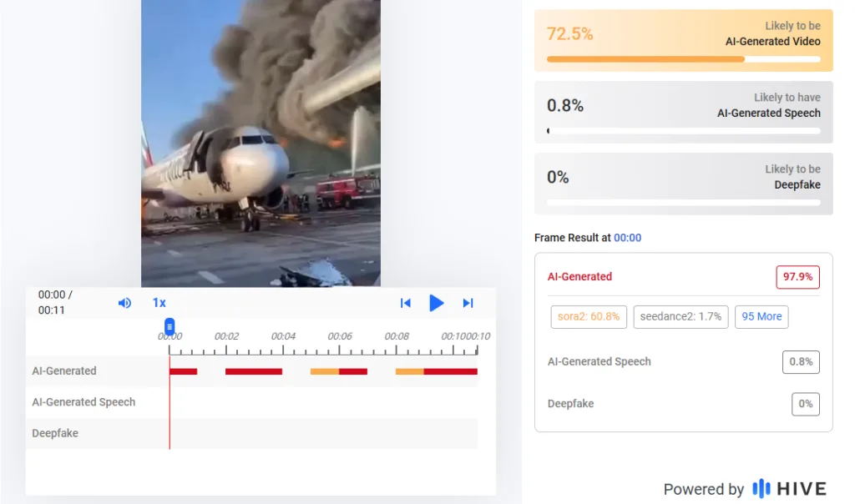Click the blue timeline playhead handle
The image size is (855, 504).
(169, 327)
